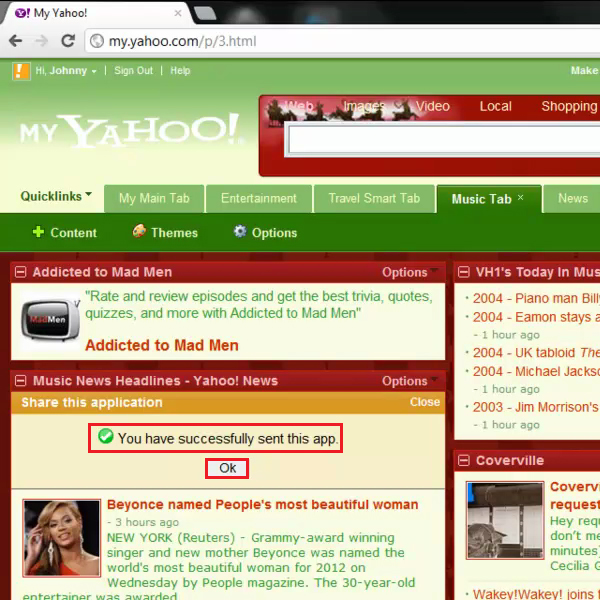Click the Options label in the green toolbar

click(x=274, y=233)
